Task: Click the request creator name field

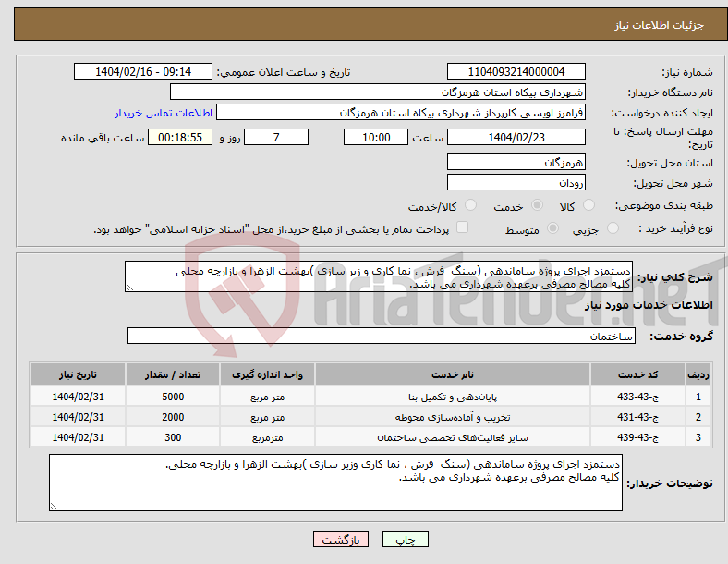Action: tap(401, 113)
